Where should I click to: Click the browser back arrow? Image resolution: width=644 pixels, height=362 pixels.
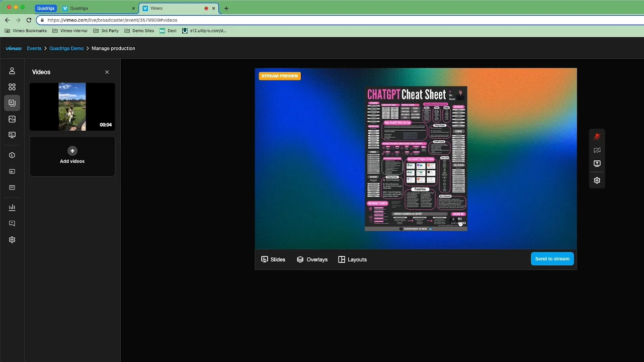tap(7, 20)
